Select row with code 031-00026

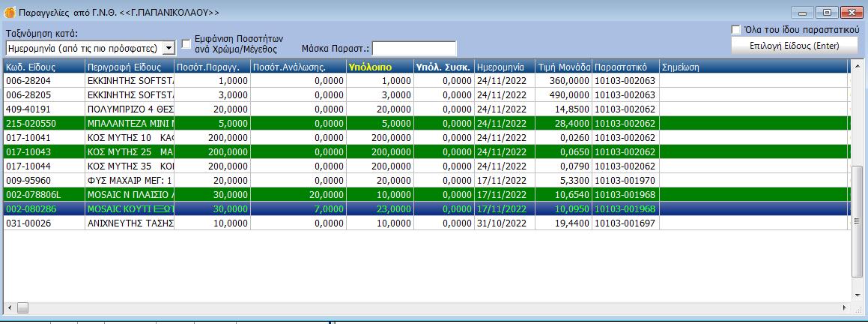pos(426,223)
